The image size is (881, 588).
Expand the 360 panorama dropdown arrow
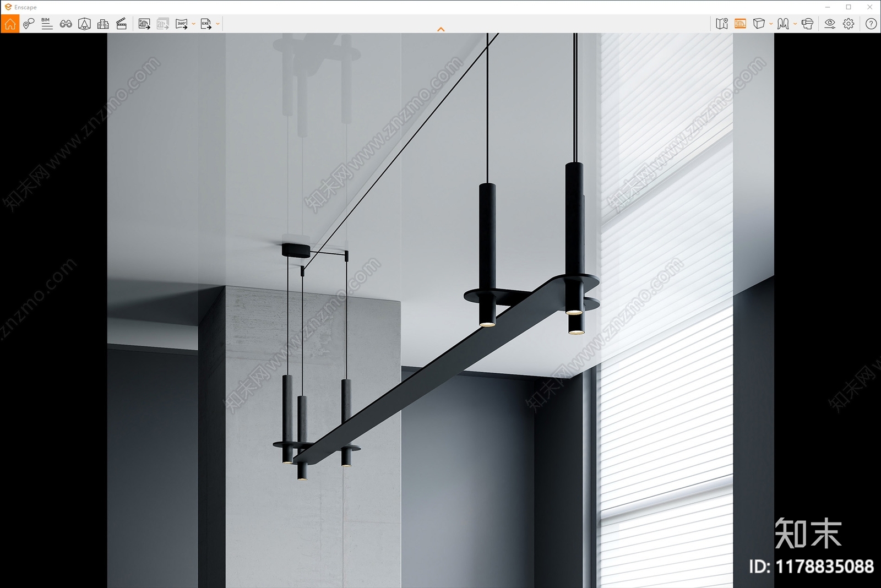(x=193, y=24)
